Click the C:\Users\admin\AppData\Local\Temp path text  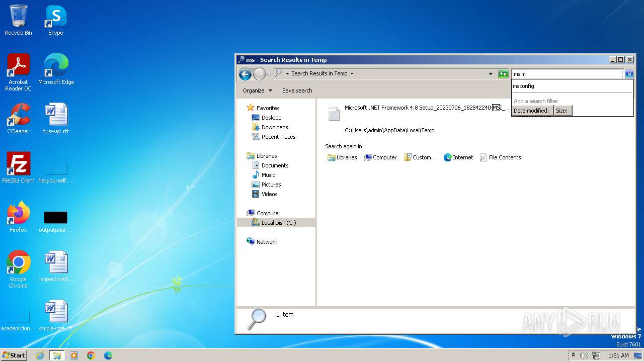(x=389, y=130)
